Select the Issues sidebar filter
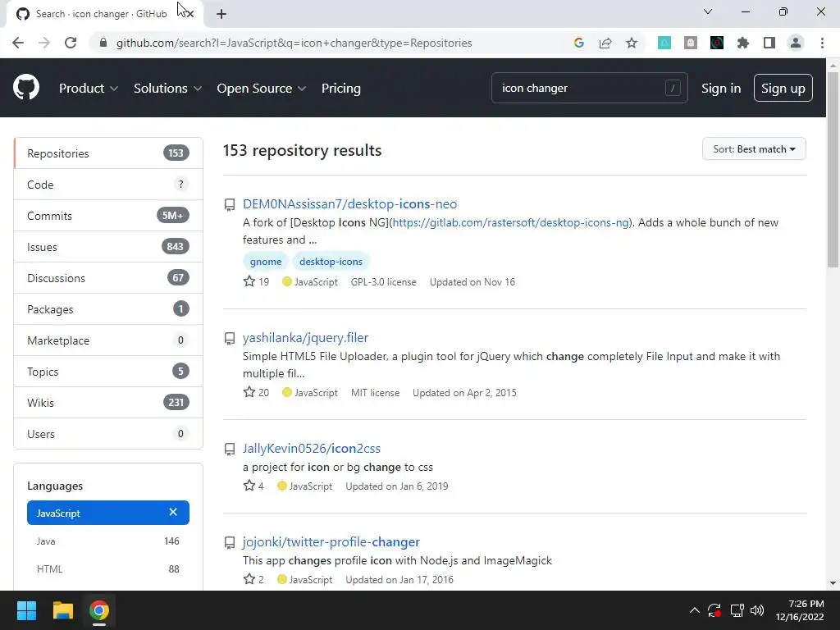The image size is (840, 630). click(108, 247)
